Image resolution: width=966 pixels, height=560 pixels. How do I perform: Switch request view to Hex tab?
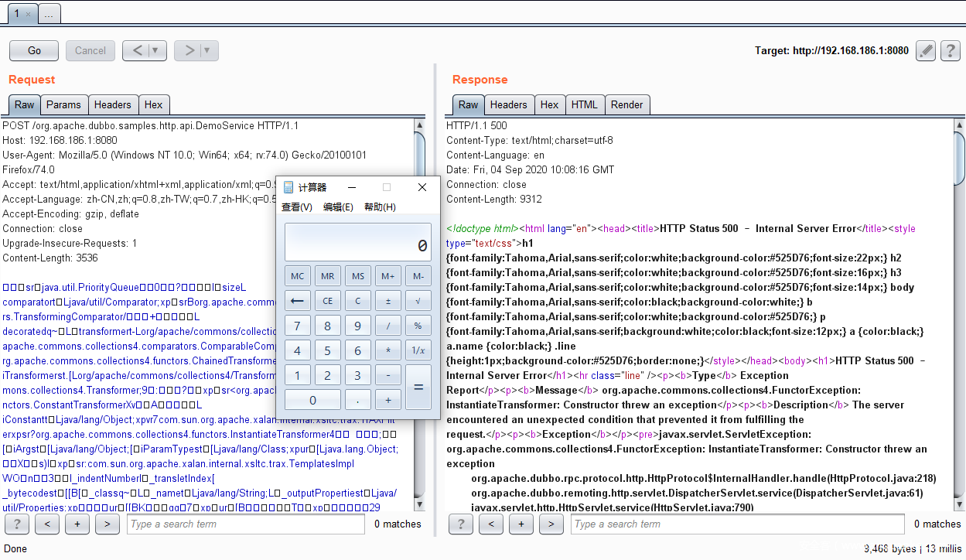(x=153, y=105)
